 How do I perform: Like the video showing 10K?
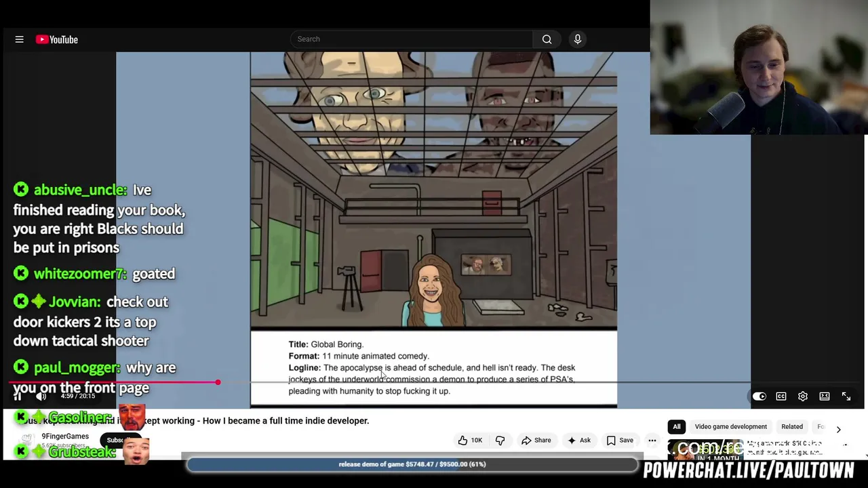pyautogui.click(x=470, y=440)
